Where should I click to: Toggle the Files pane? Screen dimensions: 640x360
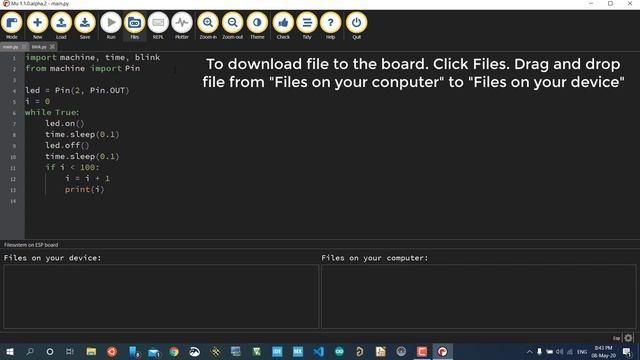point(134,25)
